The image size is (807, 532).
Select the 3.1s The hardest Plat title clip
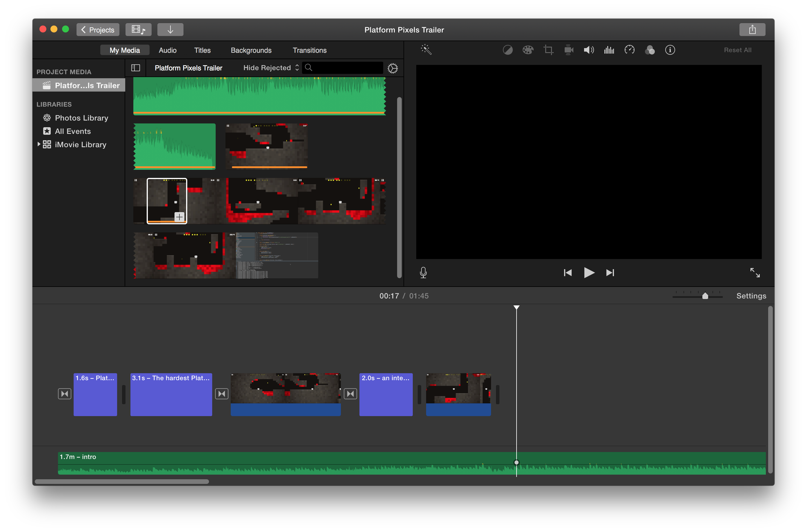(x=171, y=394)
